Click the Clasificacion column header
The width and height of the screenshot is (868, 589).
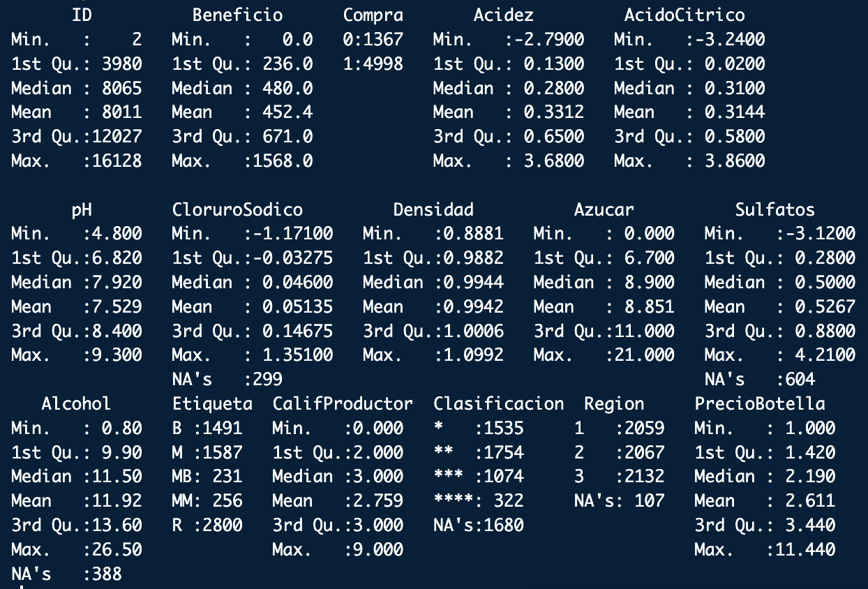tap(498, 403)
